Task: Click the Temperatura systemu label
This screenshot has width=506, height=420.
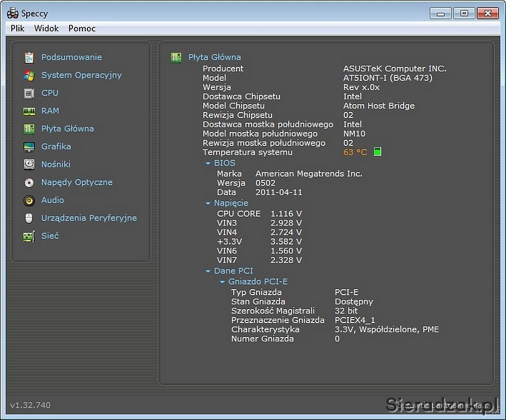Action: (248, 152)
